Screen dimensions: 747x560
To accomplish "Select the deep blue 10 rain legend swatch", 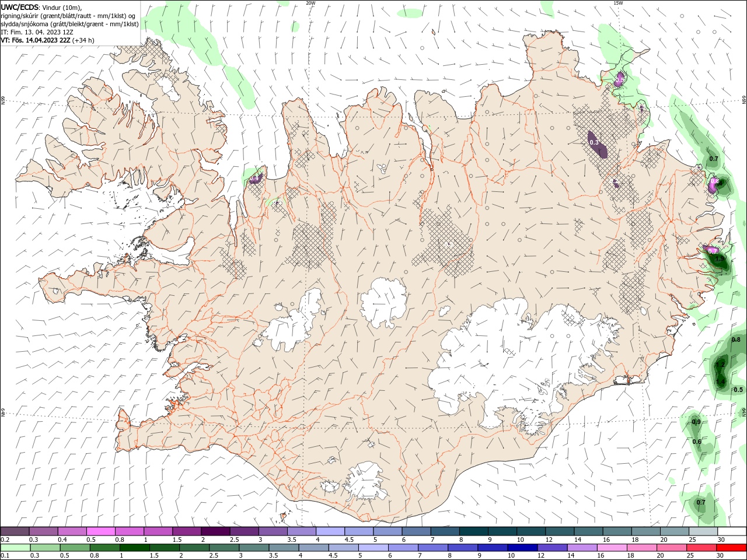I will pyautogui.click(x=522, y=548).
